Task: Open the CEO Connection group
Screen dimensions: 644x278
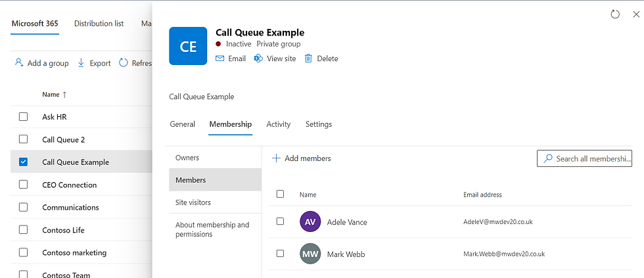Action: (x=70, y=185)
